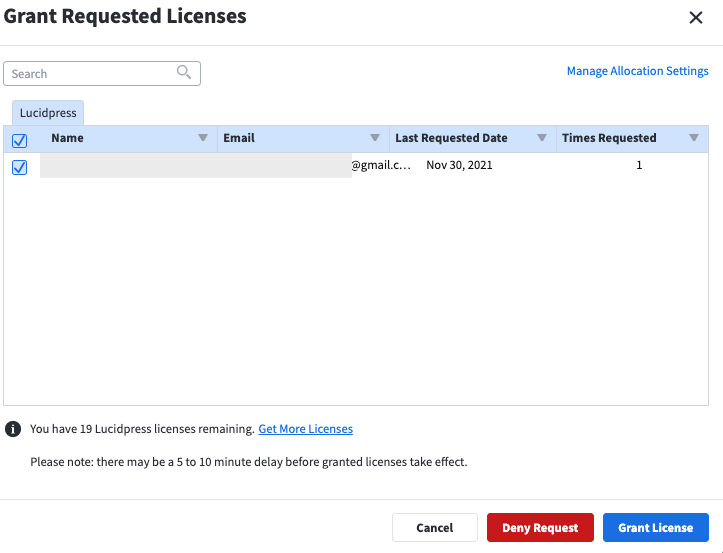
Task: Select the Lucidpress tab
Action: tap(48, 113)
